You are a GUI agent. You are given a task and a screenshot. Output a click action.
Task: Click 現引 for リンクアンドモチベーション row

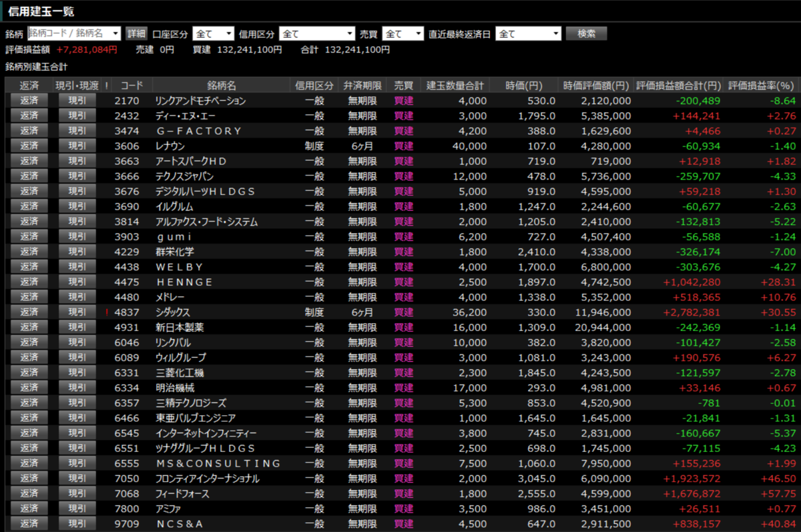[x=77, y=100]
